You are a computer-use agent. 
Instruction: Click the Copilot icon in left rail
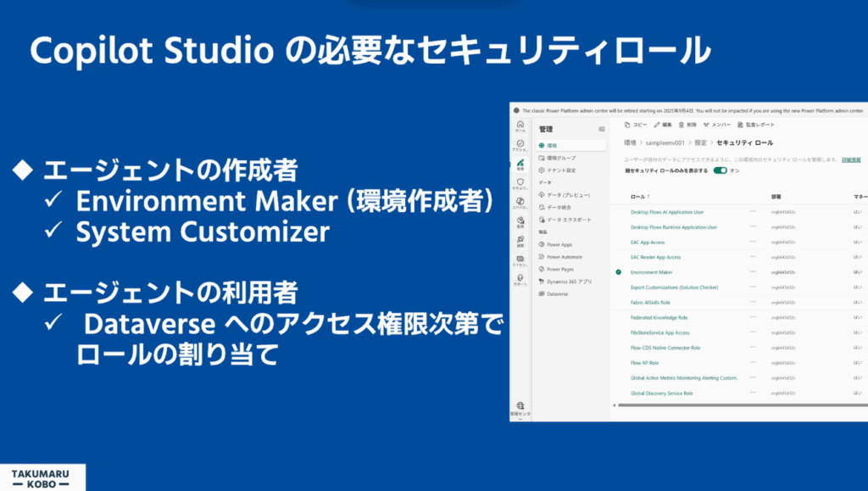(x=520, y=203)
